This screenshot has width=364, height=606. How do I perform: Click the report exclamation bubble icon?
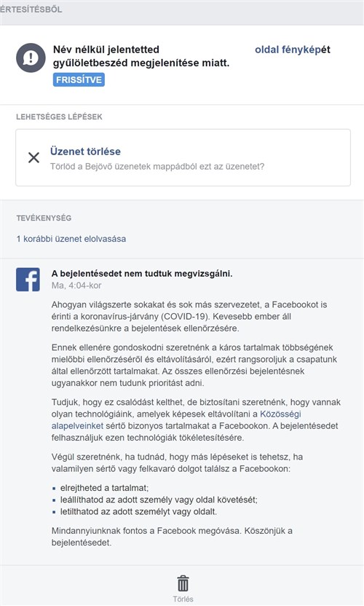pyautogui.click(x=31, y=58)
